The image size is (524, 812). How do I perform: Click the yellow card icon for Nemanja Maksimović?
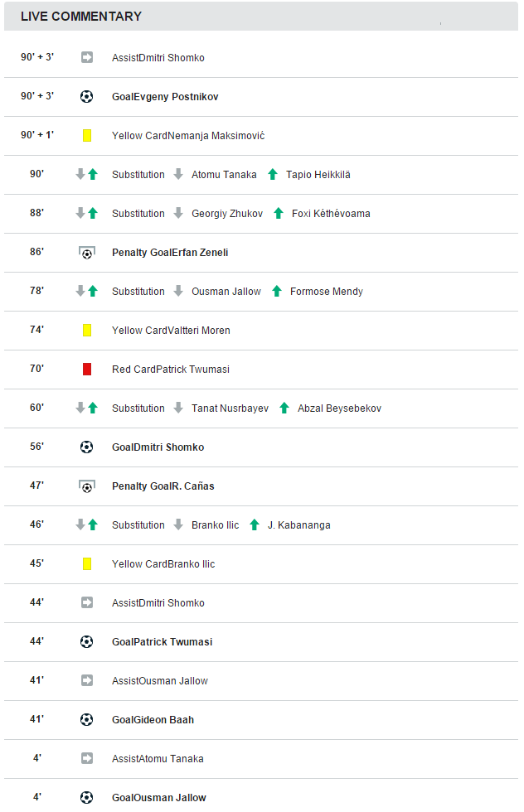pos(87,136)
